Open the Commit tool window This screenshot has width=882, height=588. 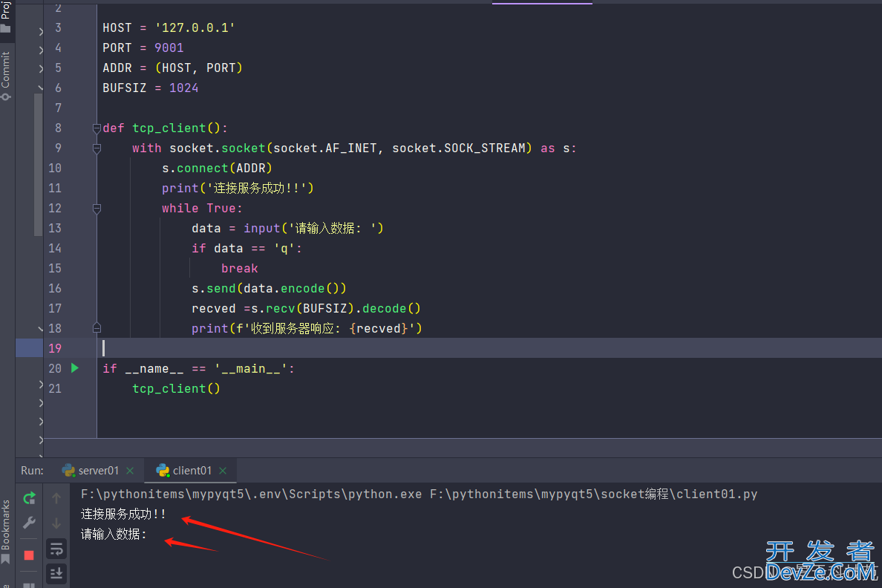coord(6,76)
